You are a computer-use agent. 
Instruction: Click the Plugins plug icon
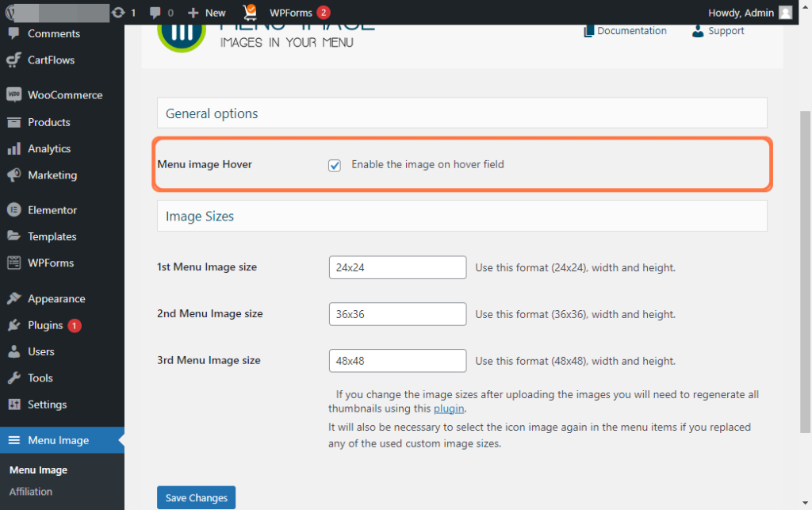14,325
